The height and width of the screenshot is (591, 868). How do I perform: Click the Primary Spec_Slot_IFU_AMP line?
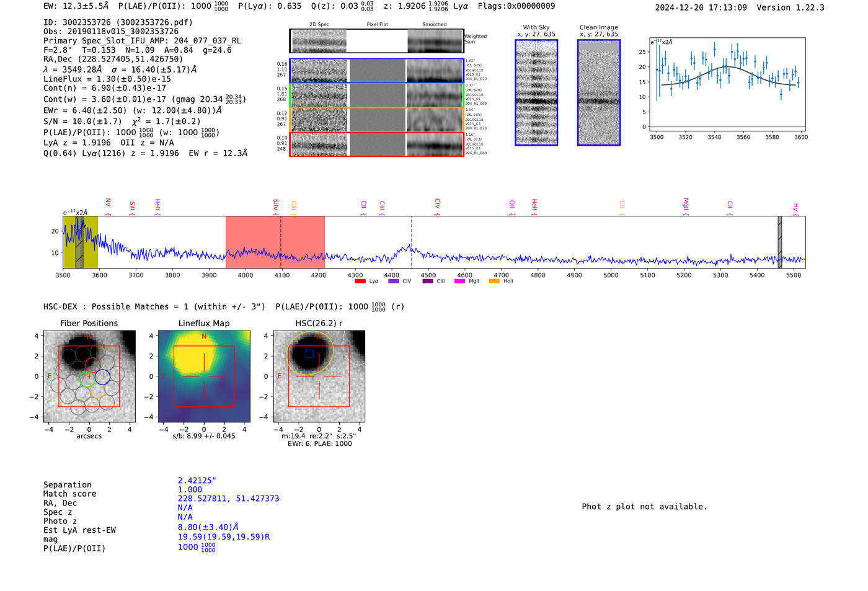[142, 41]
